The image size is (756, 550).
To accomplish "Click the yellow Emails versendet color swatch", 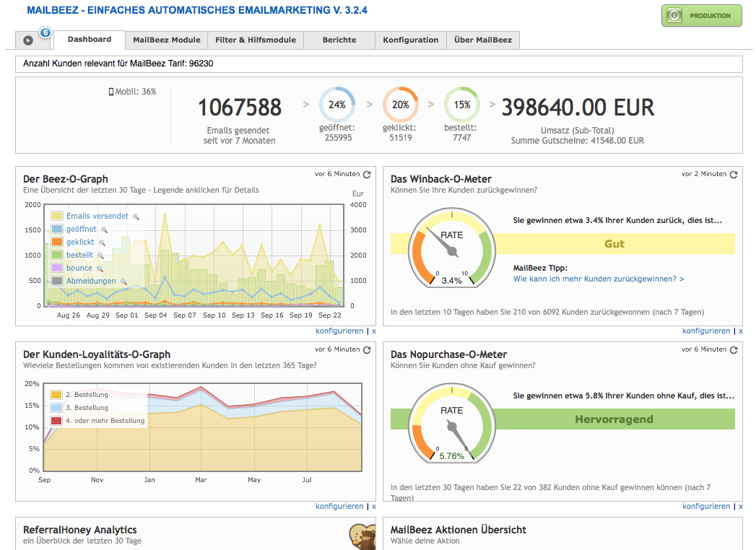I will (57, 216).
